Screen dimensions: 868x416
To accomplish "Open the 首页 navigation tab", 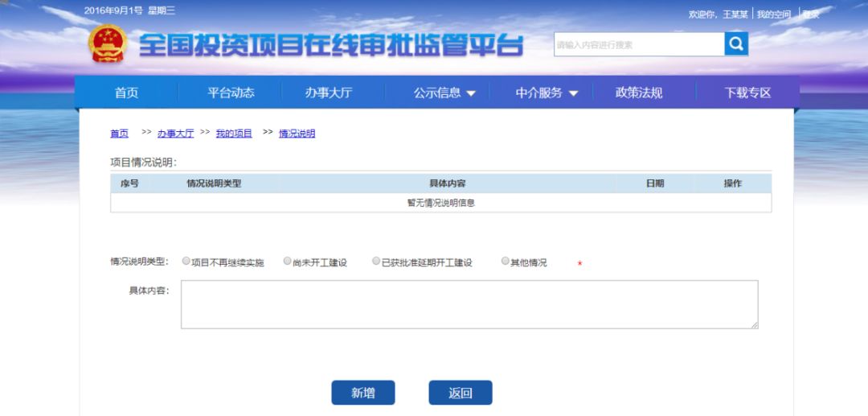I will click(126, 93).
